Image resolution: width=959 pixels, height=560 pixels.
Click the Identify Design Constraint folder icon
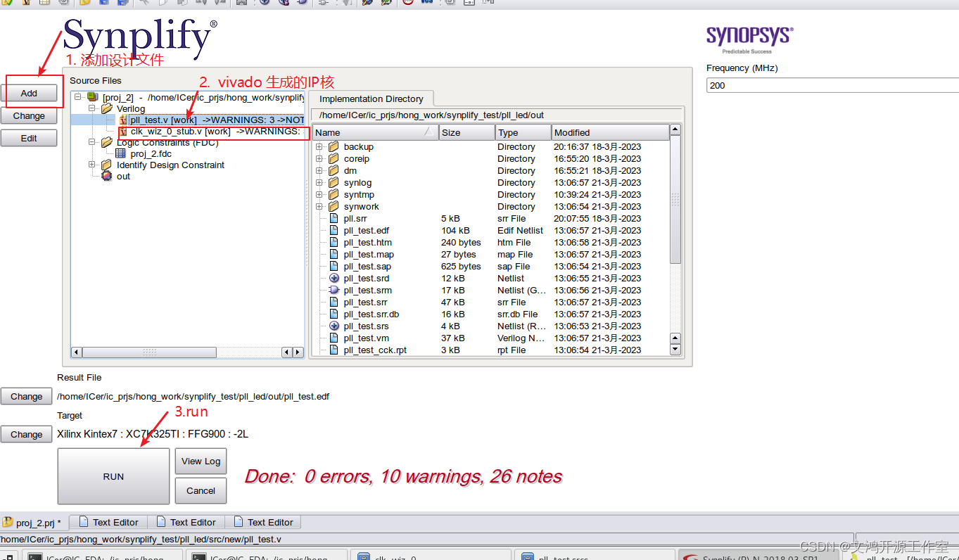click(x=106, y=165)
